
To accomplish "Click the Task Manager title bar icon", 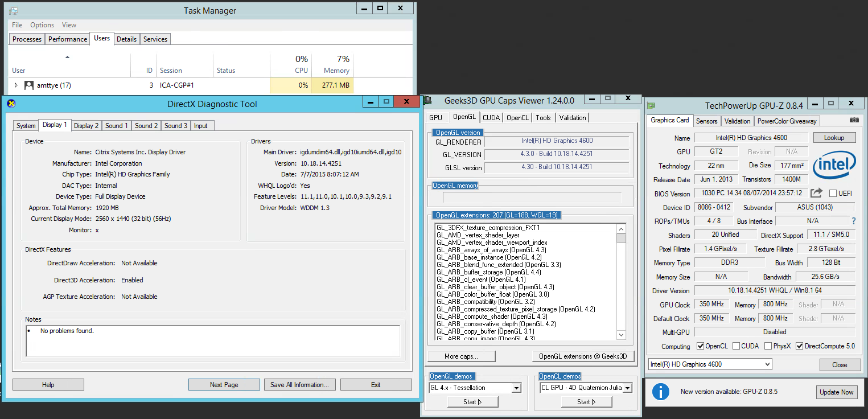I will pos(14,11).
